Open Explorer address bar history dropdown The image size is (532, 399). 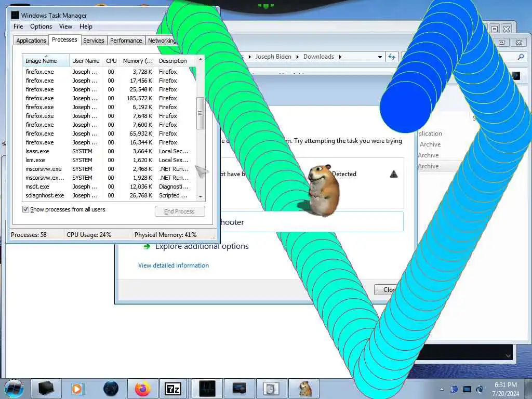coord(380,57)
